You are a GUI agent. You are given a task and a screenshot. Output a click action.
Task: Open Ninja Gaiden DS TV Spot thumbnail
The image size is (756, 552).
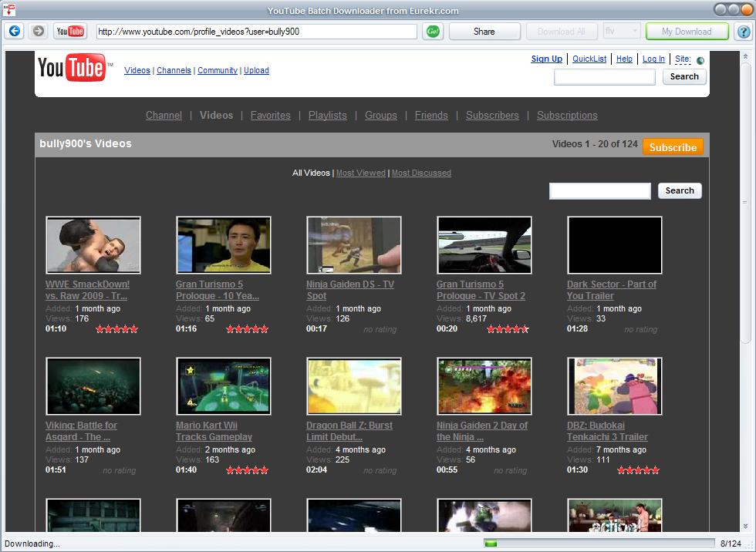(354, 245)
